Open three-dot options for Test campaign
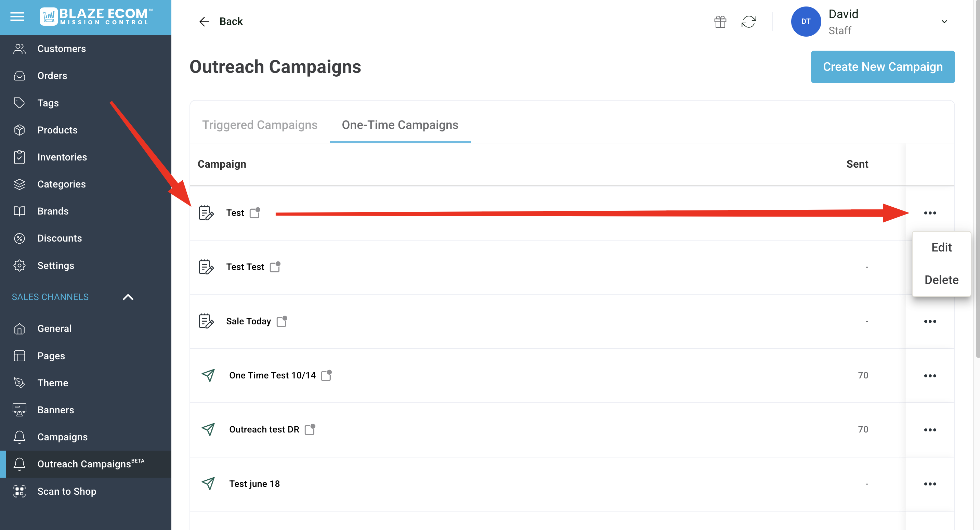 coord(930,213)
